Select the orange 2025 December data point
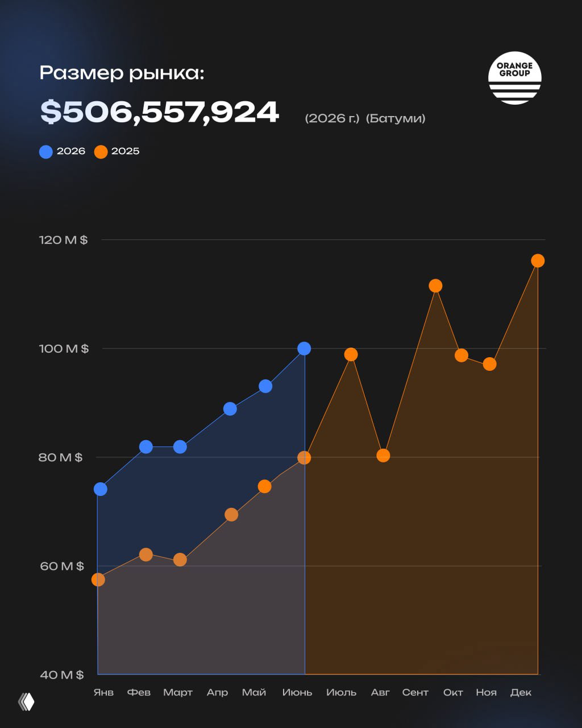 pyautogui.click(x=538, y=260)
